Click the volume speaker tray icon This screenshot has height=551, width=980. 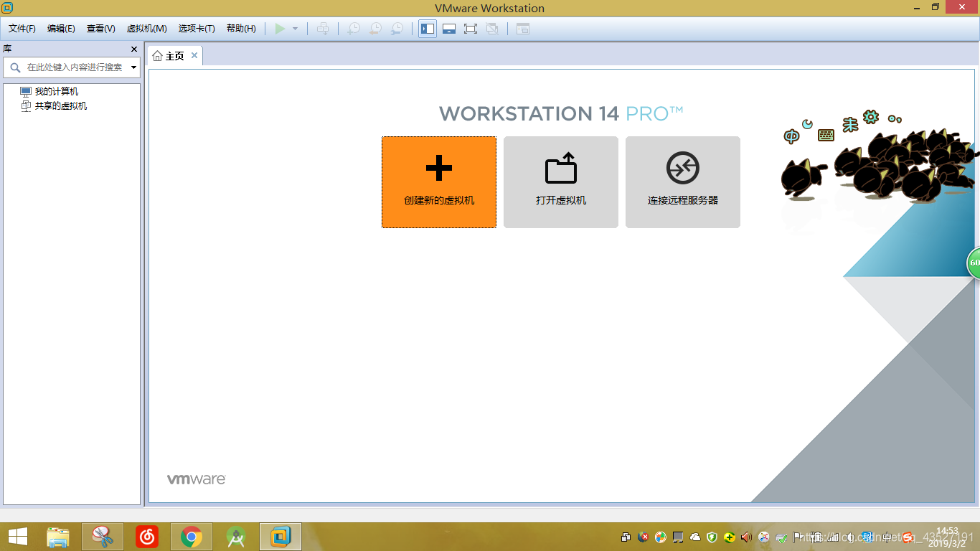(747, 537)
